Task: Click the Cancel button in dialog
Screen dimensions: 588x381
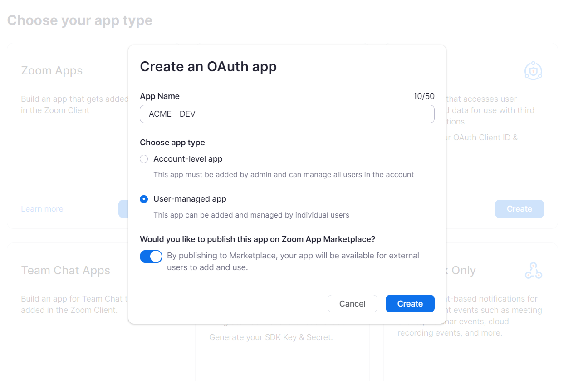Action: tap(352, 304)
